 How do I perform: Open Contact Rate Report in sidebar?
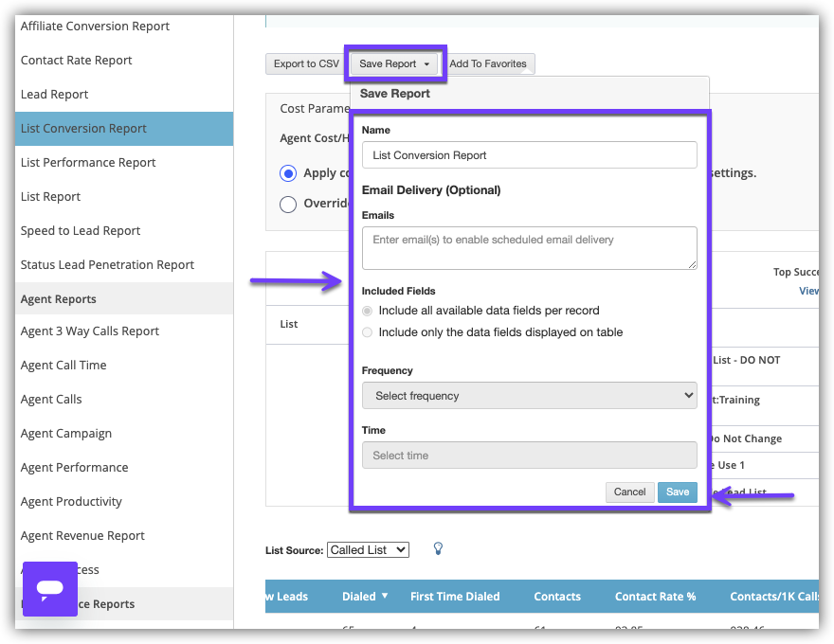pos(77,60)
